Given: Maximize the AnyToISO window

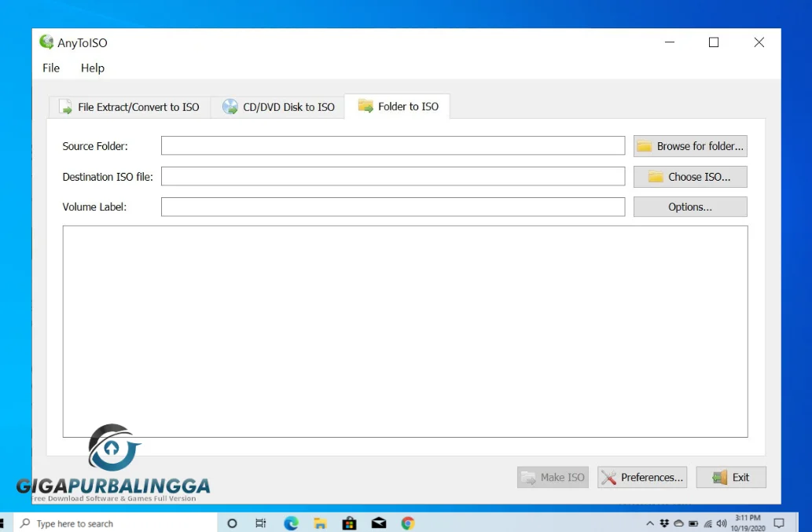Looking at the screenshot, I should (714, 42).
